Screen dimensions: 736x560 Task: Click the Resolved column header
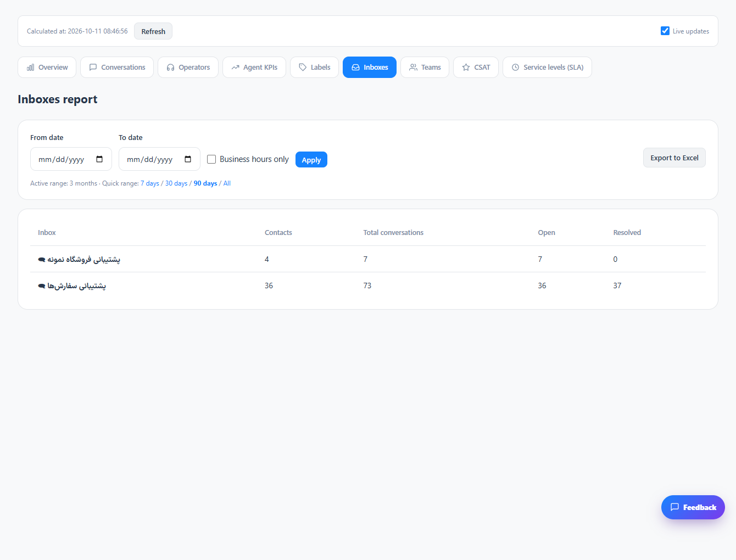coord(627,233)
